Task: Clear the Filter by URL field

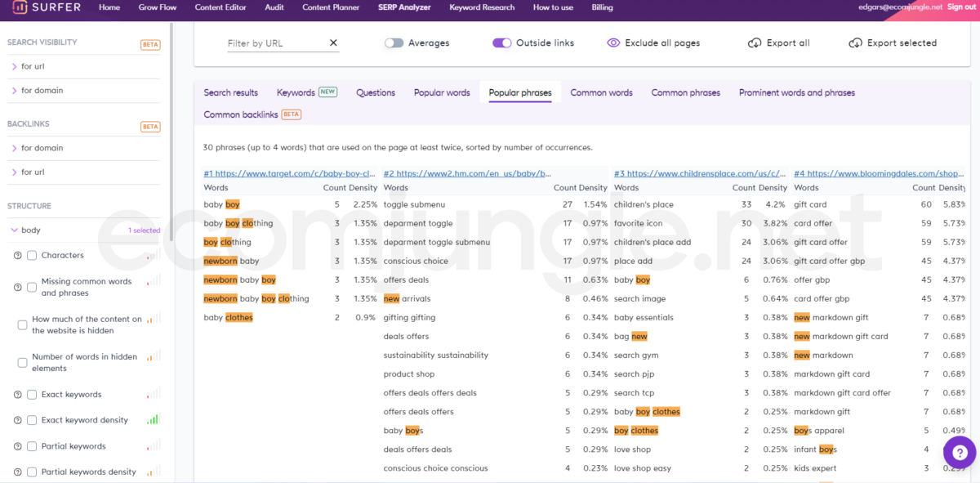Action: click(333, 43)
